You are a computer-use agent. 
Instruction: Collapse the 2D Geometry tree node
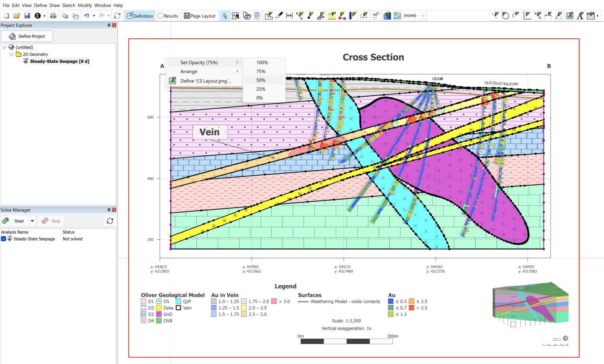pos(11,55)
